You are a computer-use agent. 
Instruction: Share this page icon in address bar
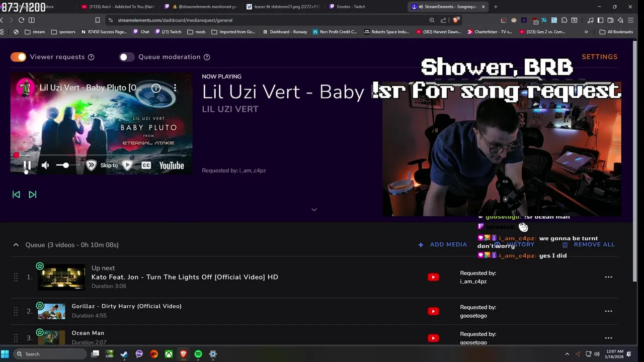pos(443,20)
